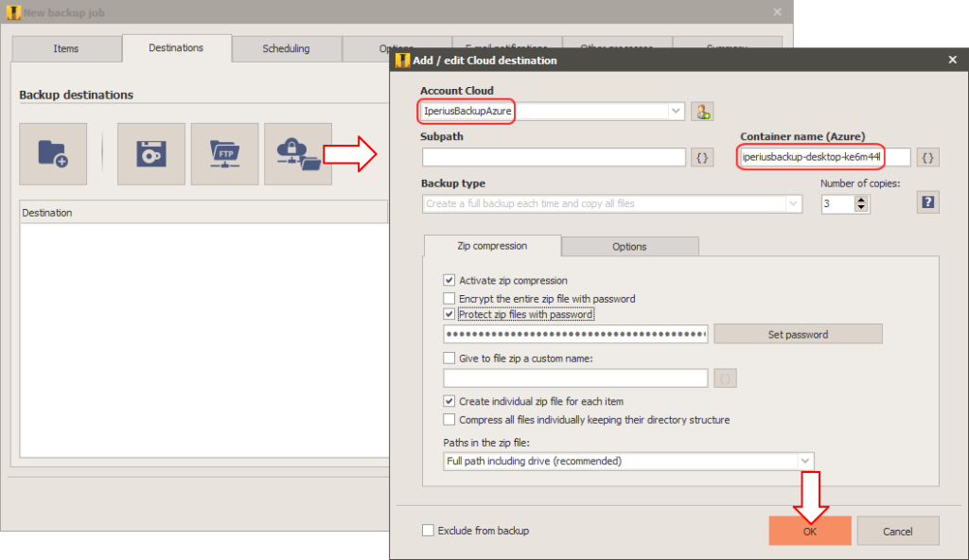Insert special variable into Container name

click(x=927, y=158)
